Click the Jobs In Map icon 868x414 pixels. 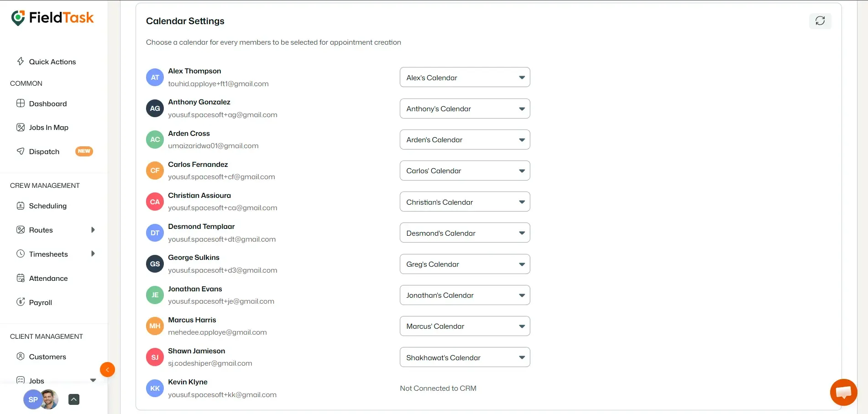tap(21, 127)
